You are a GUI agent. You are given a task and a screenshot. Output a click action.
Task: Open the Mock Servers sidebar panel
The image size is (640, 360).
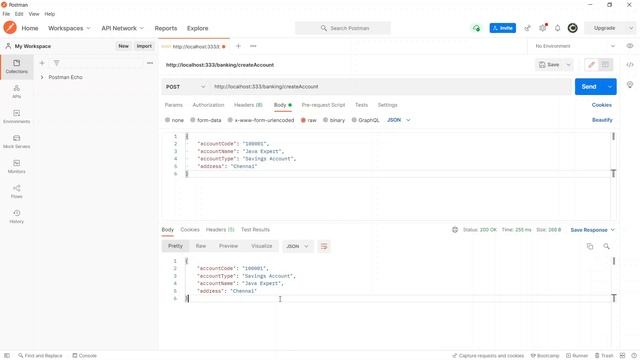click(16, 141)
